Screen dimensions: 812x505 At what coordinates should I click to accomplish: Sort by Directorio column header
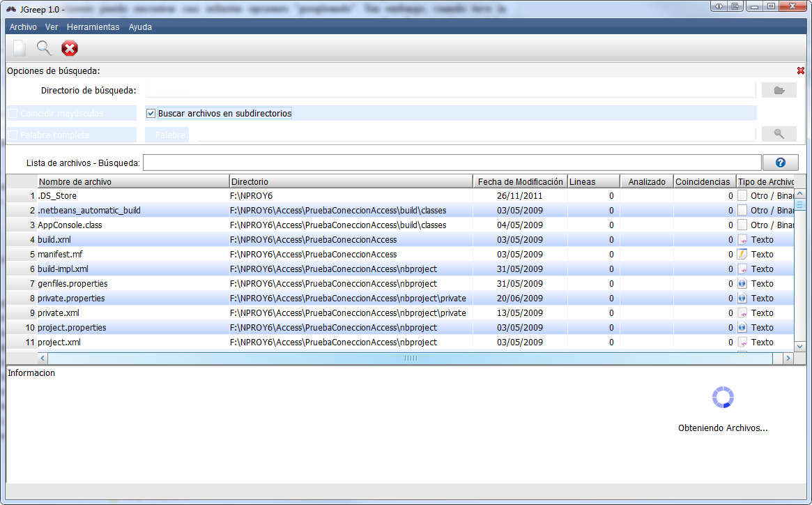351,181
